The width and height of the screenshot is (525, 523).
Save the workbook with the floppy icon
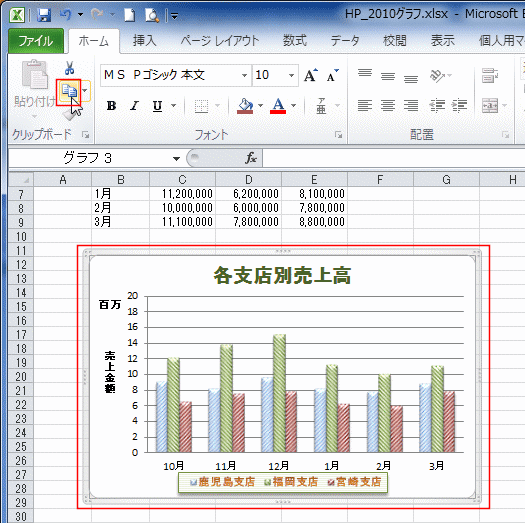pyautogui.click(x=44, y=15)
